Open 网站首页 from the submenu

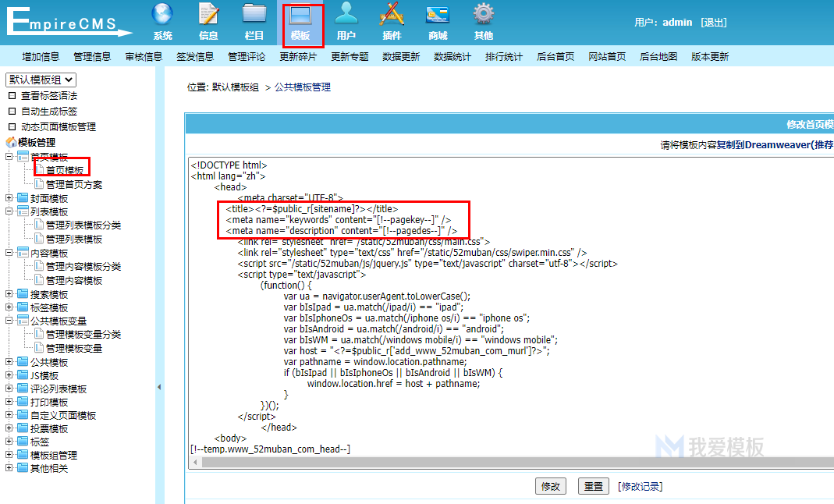click(x=607, y=56)
